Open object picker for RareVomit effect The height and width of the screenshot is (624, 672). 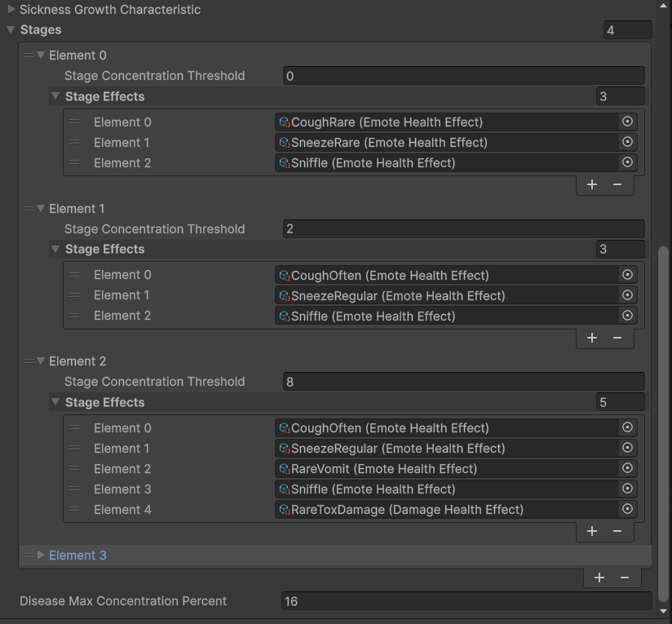pyautogui.click(x=627, y=468)
